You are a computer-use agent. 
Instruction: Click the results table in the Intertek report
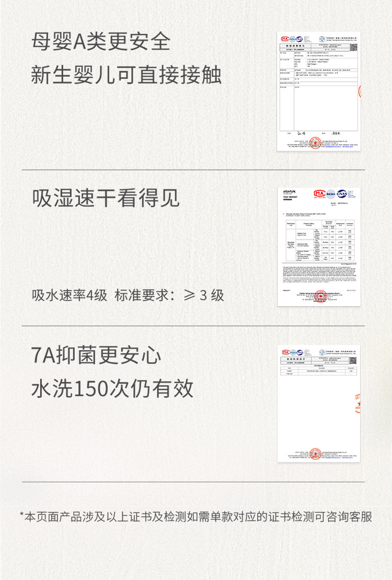[x=320, y=241]
